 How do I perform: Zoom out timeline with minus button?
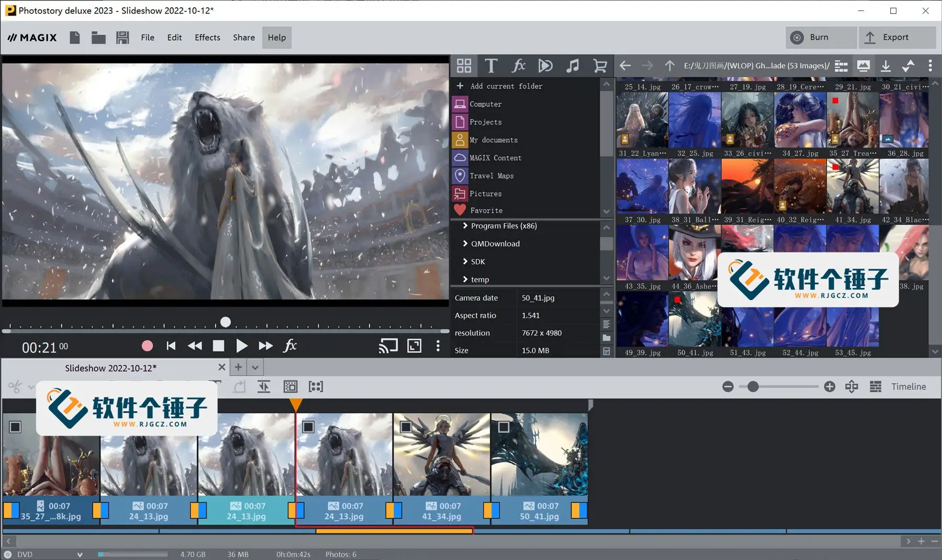pos(727,387)
